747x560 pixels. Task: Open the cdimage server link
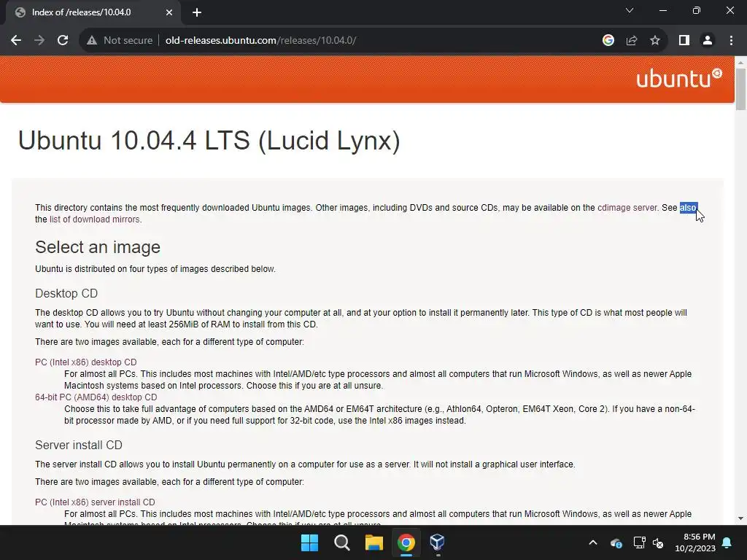coord(627,208)
